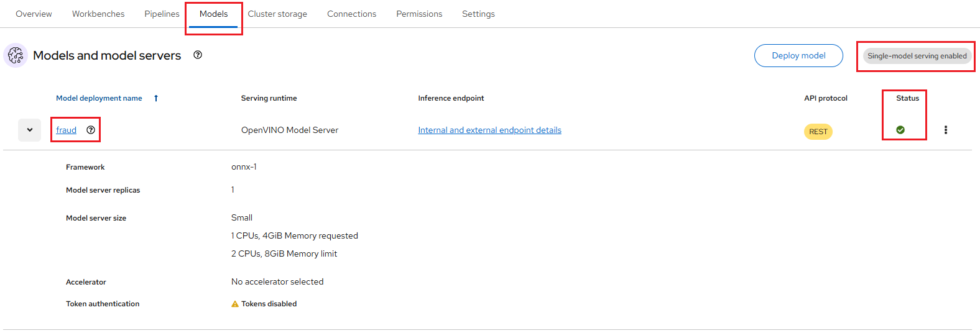Collapse the fraud model row details
The image size is (980, 333).
pos(29,130)
